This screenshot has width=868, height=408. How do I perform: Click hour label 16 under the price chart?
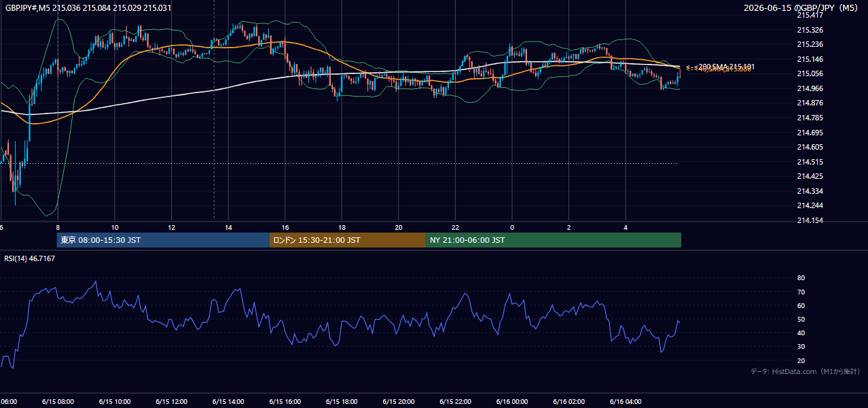(285, 228)
